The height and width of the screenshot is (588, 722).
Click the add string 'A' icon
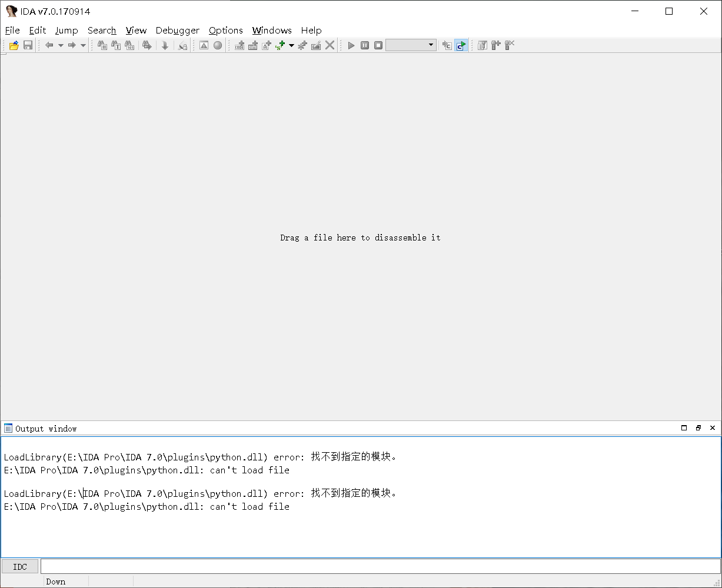[267, 45]
